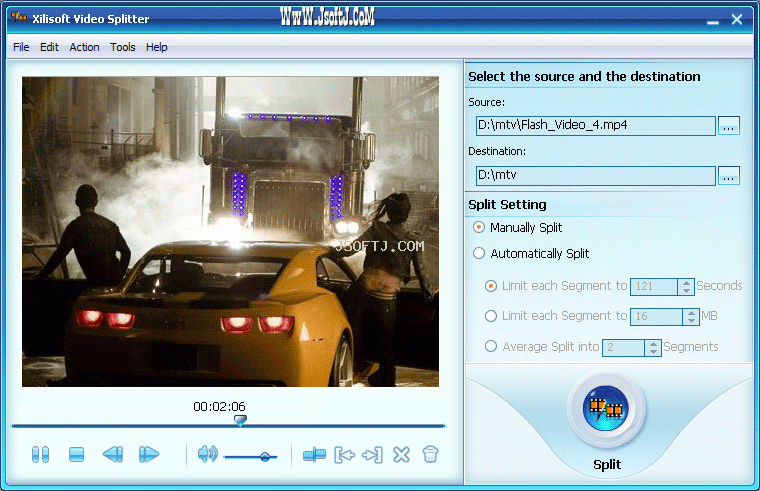The image size is (760, 491).
Task: Increase the segments count up arrow
Action: 653,343
